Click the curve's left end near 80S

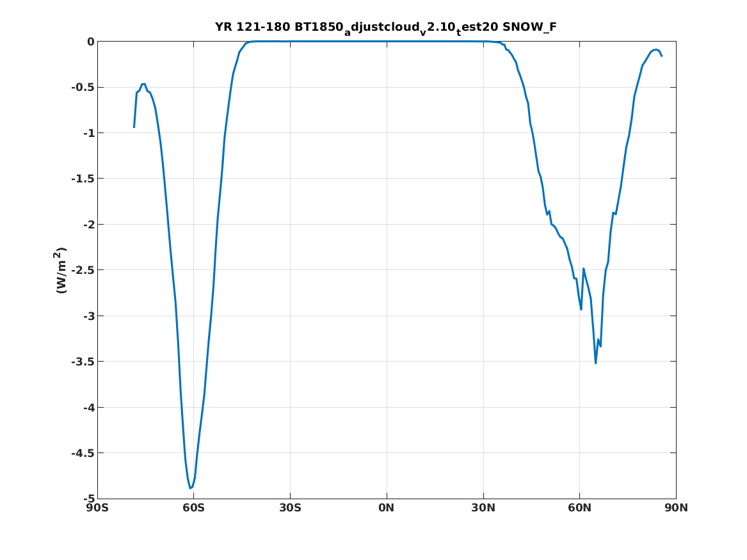click(134, 127)
